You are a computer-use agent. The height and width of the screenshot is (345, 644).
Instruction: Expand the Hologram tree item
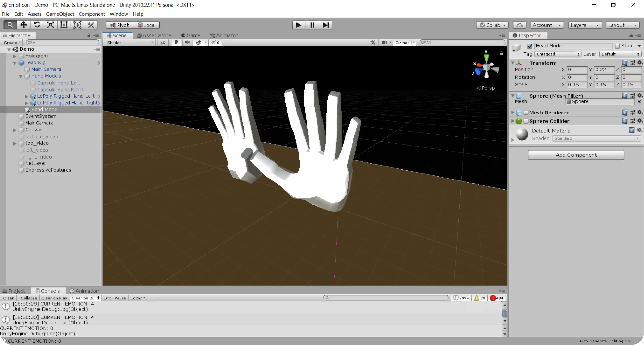point(15,56)
